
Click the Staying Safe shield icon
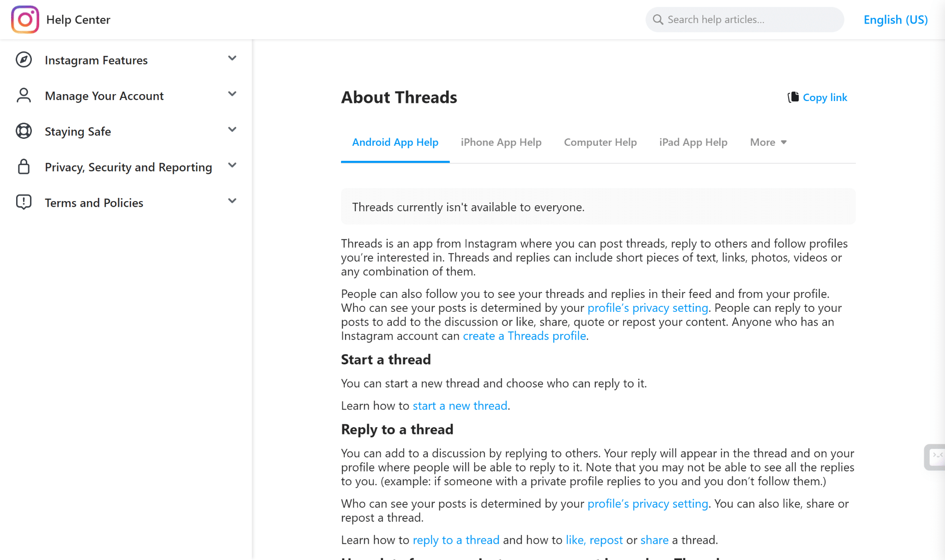click(x=24, y=131)
